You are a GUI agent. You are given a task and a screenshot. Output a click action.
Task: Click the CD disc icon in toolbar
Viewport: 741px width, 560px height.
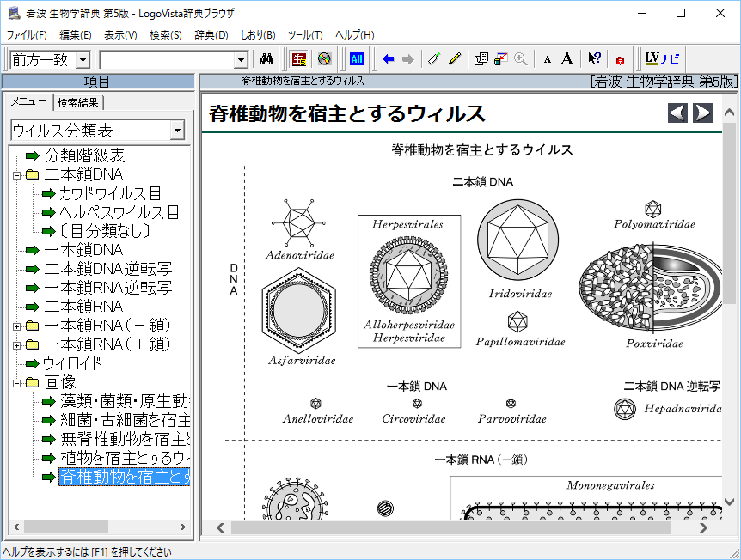coord(324,59)
